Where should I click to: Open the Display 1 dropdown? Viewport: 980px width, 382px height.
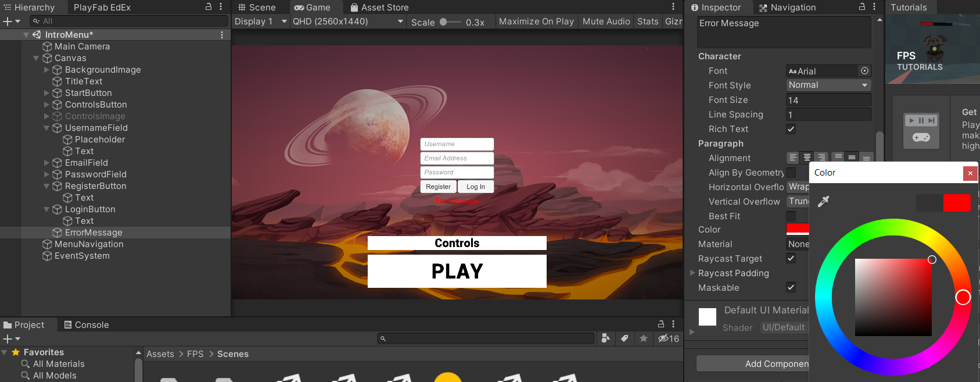261,22
